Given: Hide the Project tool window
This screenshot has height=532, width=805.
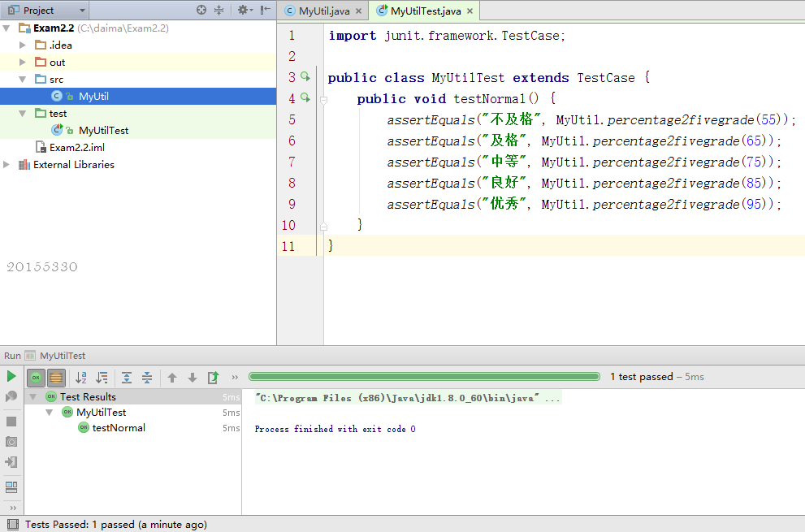Looking at the screenshot, I should [x=265, y=10].
